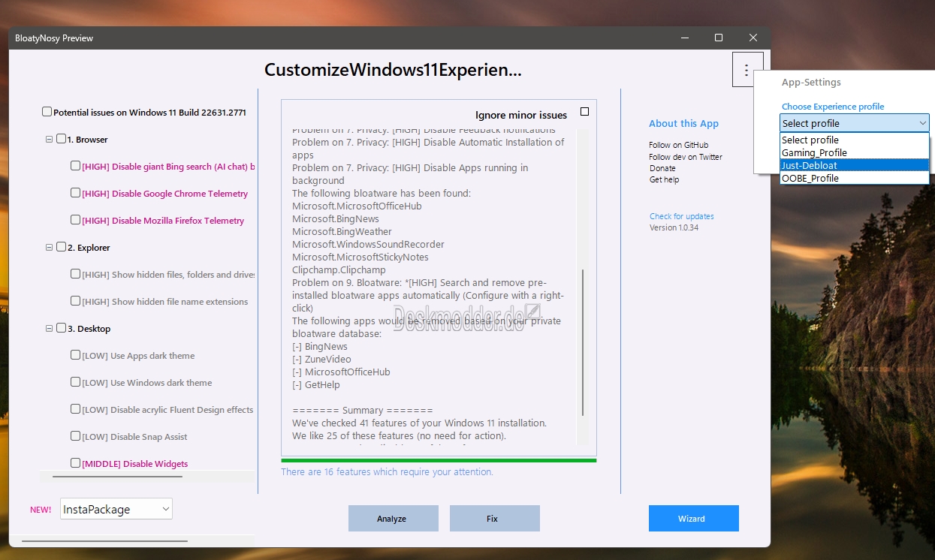The height and width of the screenshot is (560, 935).
Task: Toggle the Ignore minor issues checkbox
Action: tap(584, 112)
